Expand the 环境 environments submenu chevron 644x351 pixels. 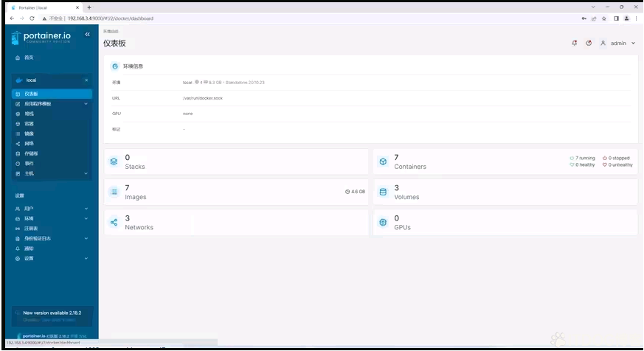(86, 219)
